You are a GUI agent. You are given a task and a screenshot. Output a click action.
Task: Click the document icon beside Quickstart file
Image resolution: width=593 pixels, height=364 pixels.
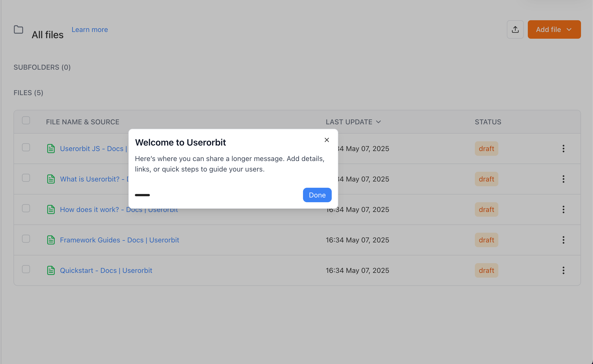[x=51, y=270]
